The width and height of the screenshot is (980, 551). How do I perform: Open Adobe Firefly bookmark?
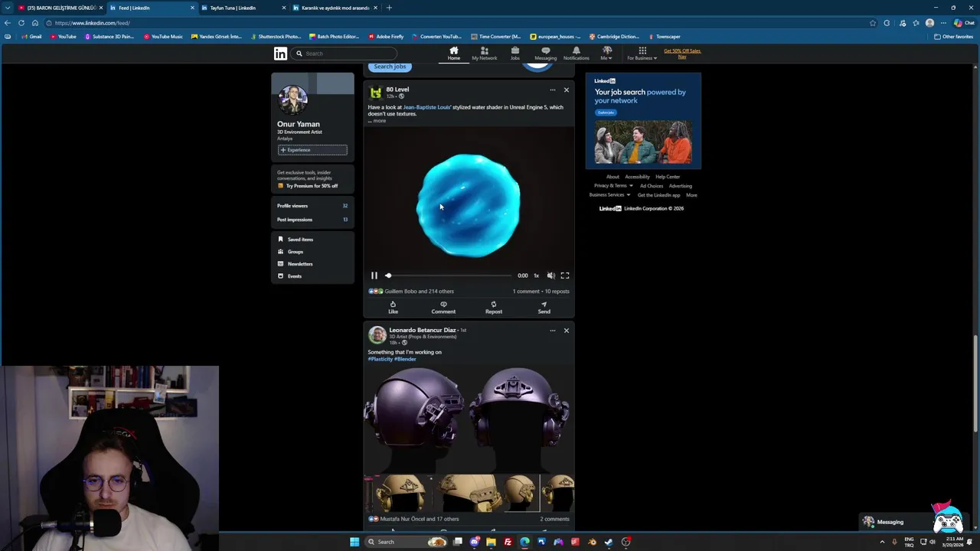point(386,37)
